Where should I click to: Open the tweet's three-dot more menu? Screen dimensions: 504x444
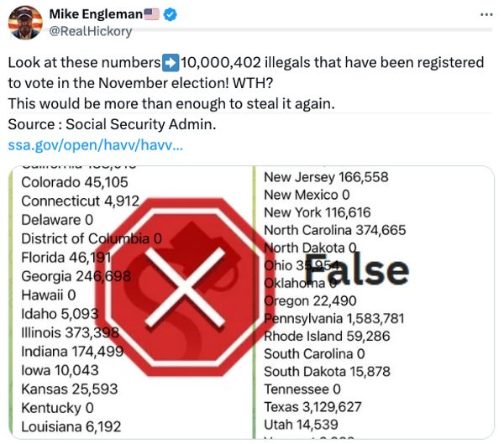tap(486, 14)
